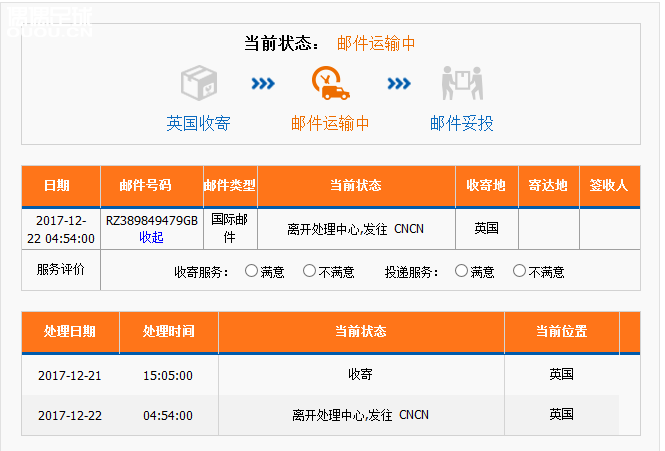
Task: Select 满意 for 投递服务
Action: point(461,271)
